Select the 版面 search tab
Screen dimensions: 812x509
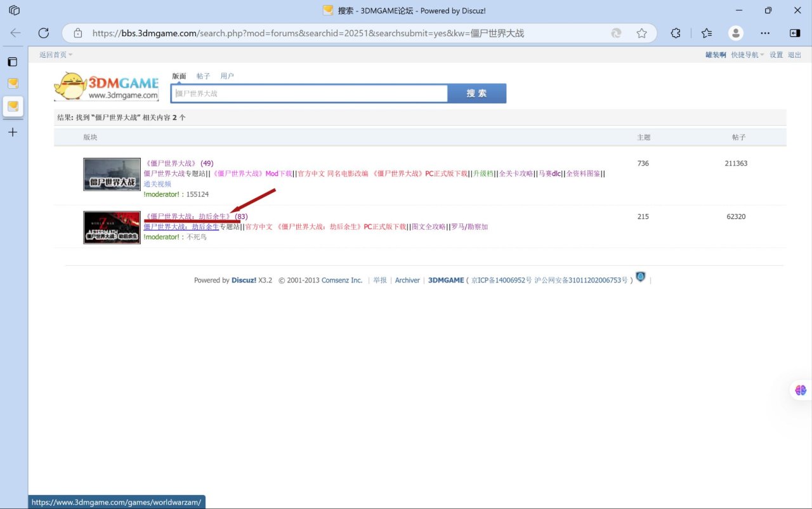[179, 76]
